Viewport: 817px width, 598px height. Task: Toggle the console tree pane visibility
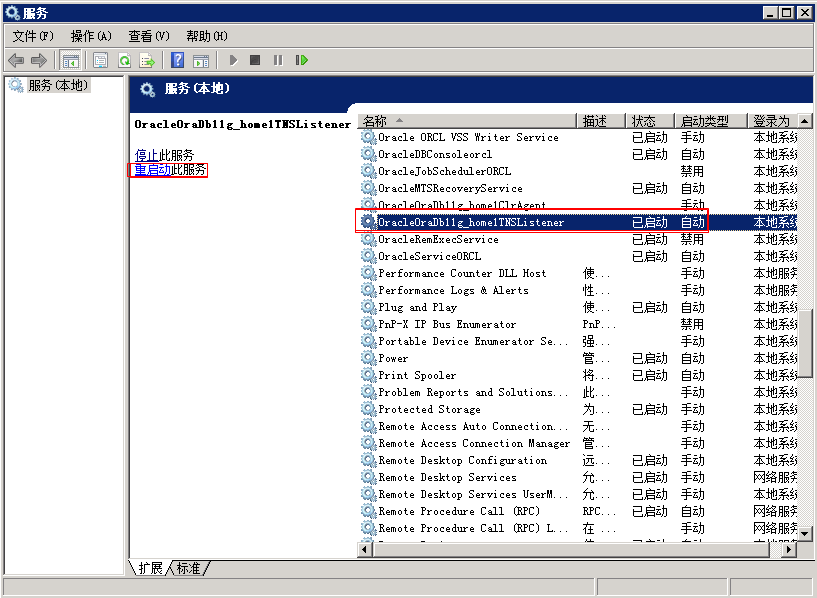tap(70, 60)
